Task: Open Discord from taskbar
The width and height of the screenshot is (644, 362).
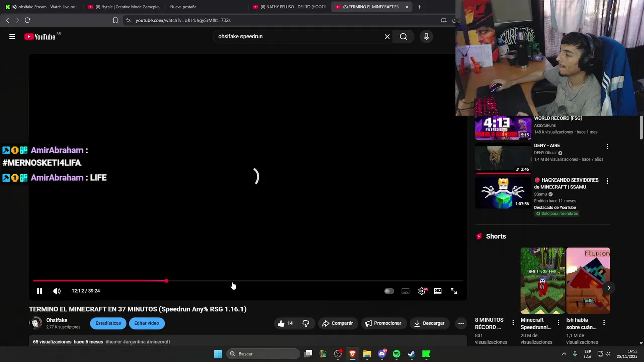Action: [x=382, y=354]
